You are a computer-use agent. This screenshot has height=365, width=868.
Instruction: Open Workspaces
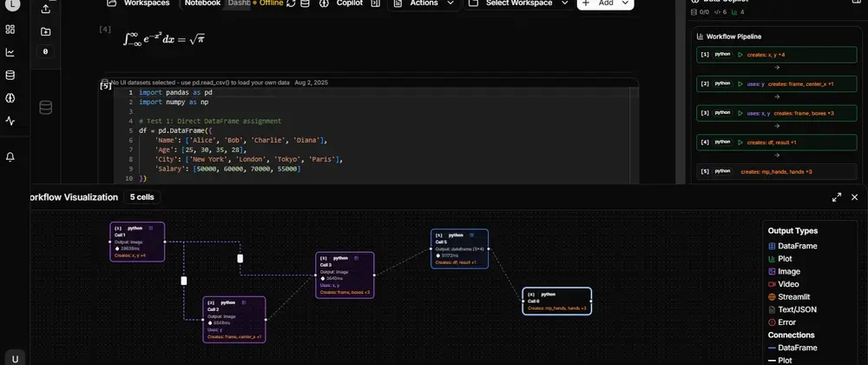click(x=138, y=3)
